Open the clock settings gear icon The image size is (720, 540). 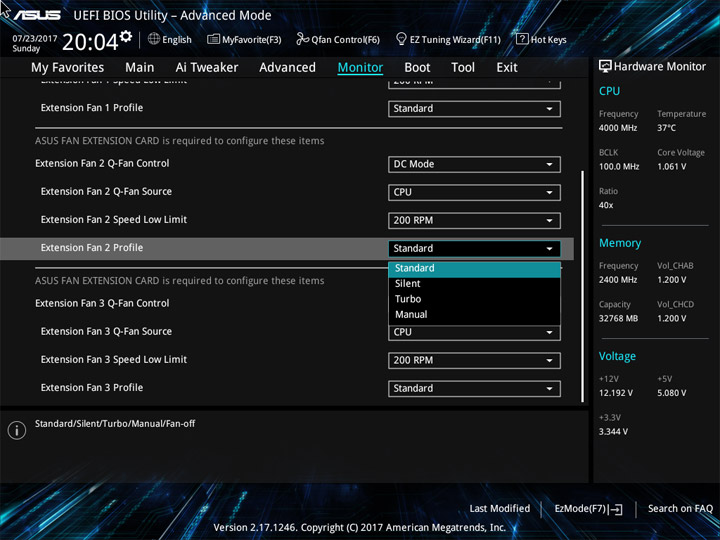[x=126, y=37]
